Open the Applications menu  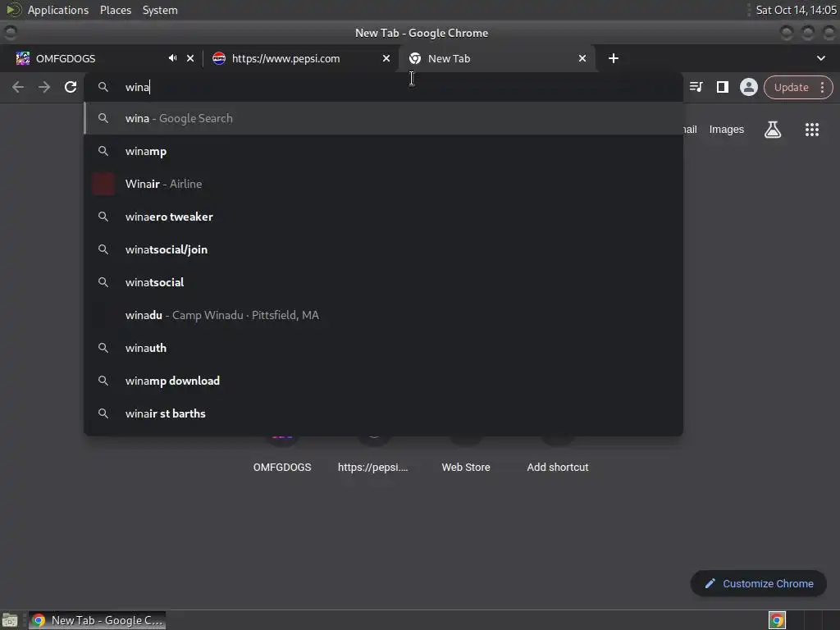tap(58, 10)
